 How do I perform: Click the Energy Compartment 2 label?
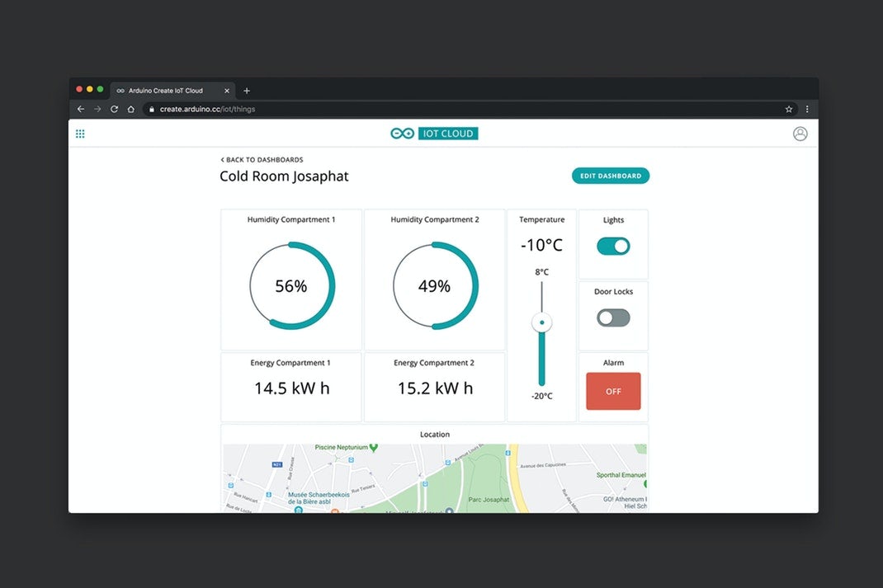point(434,363)
